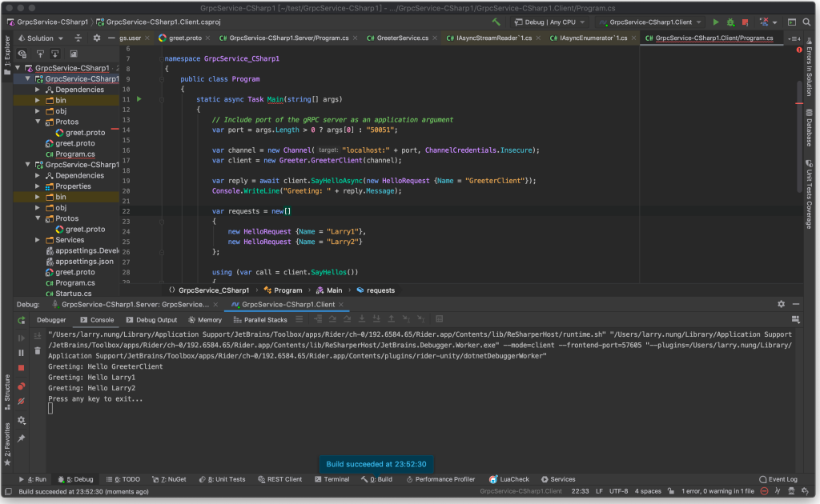This screenshot has width=820, height=504.
Task: Collapse all nodes in Solution explorer
Action: 78,38
